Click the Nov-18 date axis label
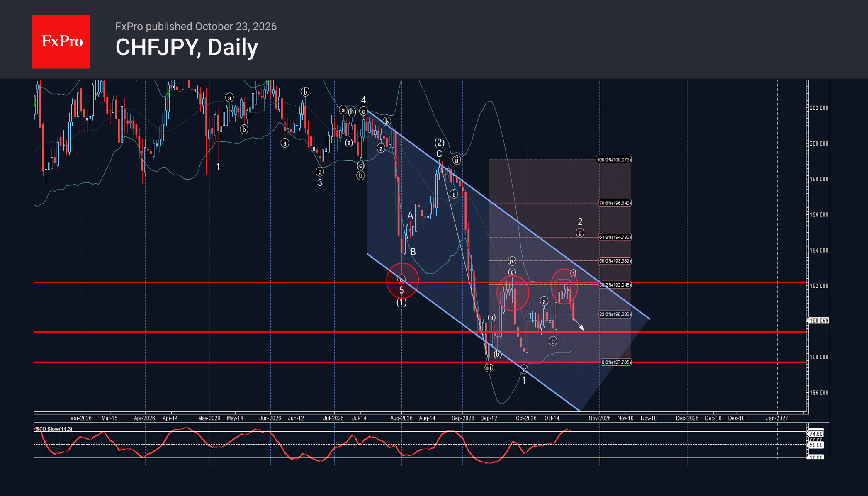868x496 pixels. 649,418
